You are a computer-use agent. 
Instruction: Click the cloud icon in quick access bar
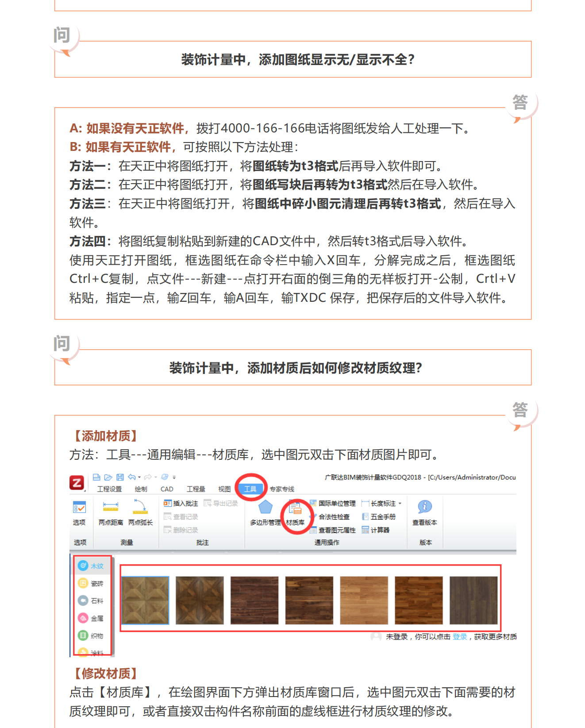pos(165,477)
